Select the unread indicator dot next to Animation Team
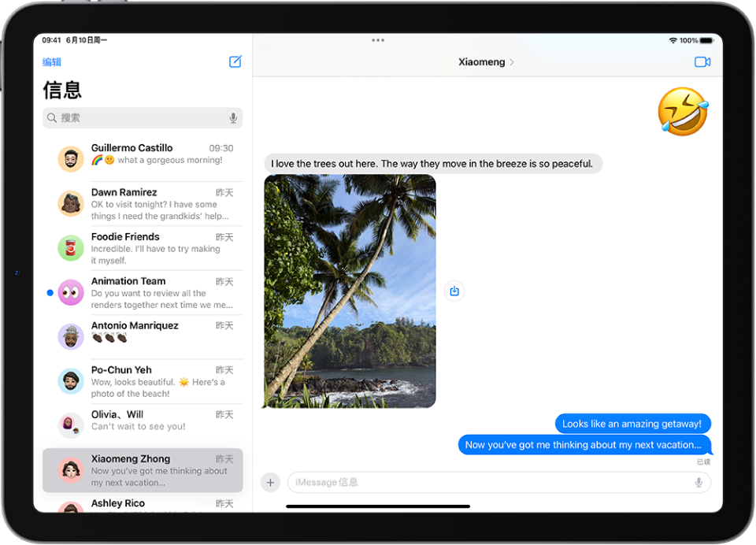This screenshot has height=545, width=756. [x=48, y=292]
